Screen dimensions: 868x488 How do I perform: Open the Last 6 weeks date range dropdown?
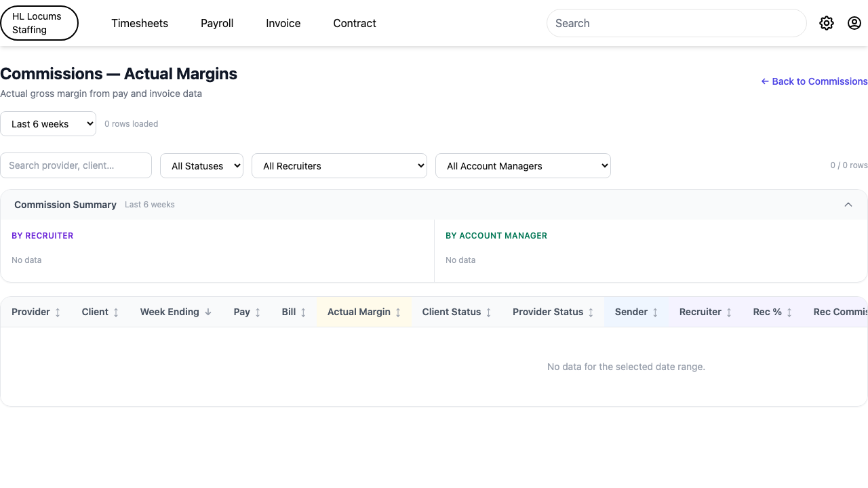tap(48, 124)
